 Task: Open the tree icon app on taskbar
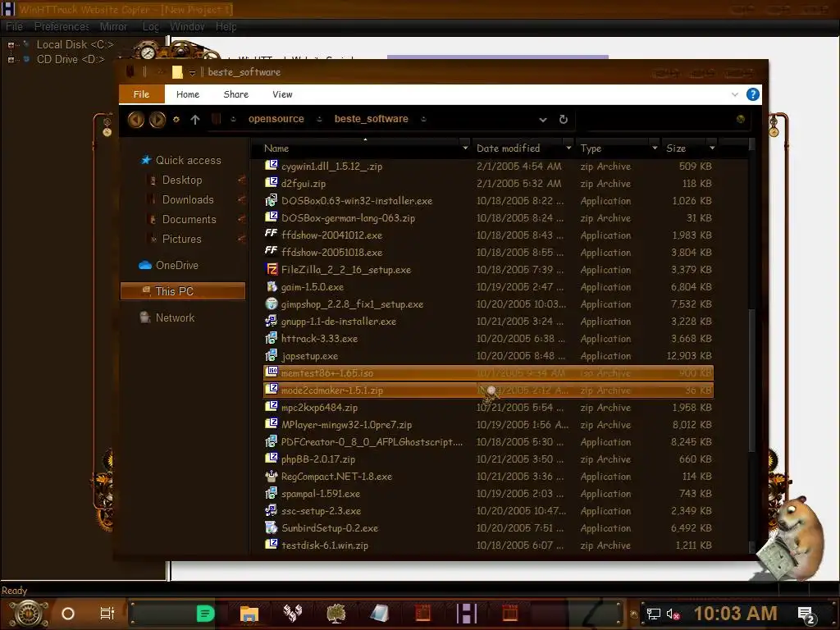pyautogui.click(x=336, y=614)
